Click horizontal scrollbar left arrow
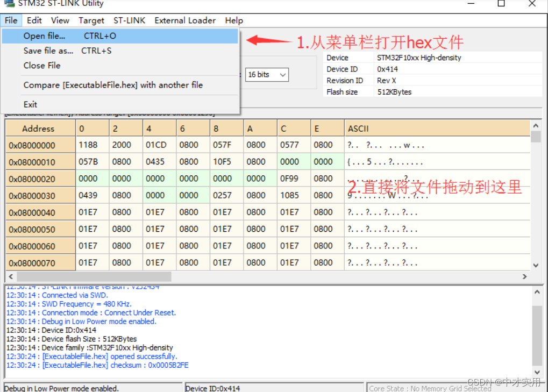This screenshot has width=548, height=392. (11, 276)
